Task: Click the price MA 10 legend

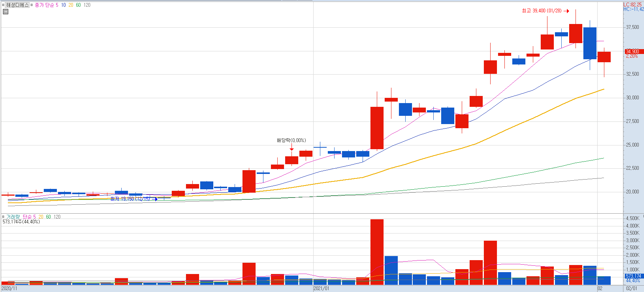Action: coord(63,5)
